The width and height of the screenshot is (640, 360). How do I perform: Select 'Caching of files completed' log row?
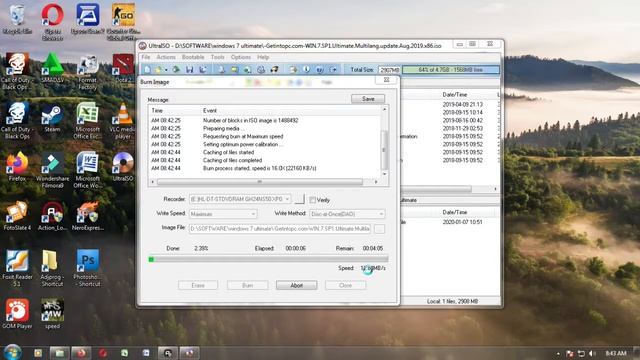[x=264, y=160]
